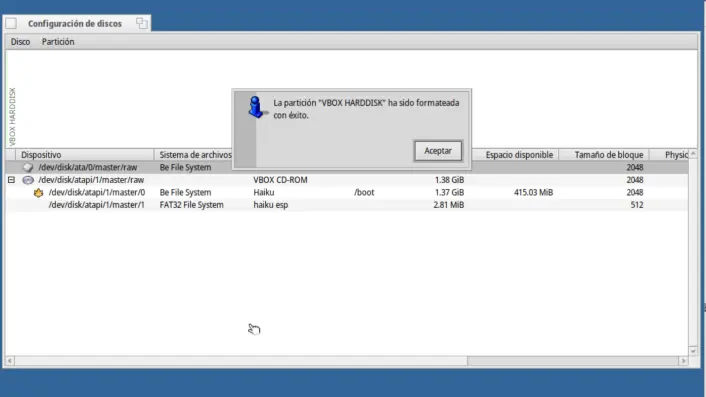
Task: Select the /dev/disk/atapi/1/master/raw row
Action: (347, 180)
